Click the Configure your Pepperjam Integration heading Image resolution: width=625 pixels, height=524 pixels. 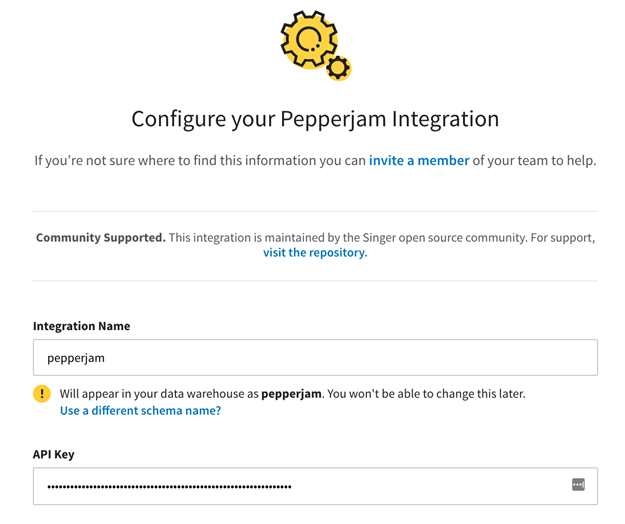(x=315, y=119)
